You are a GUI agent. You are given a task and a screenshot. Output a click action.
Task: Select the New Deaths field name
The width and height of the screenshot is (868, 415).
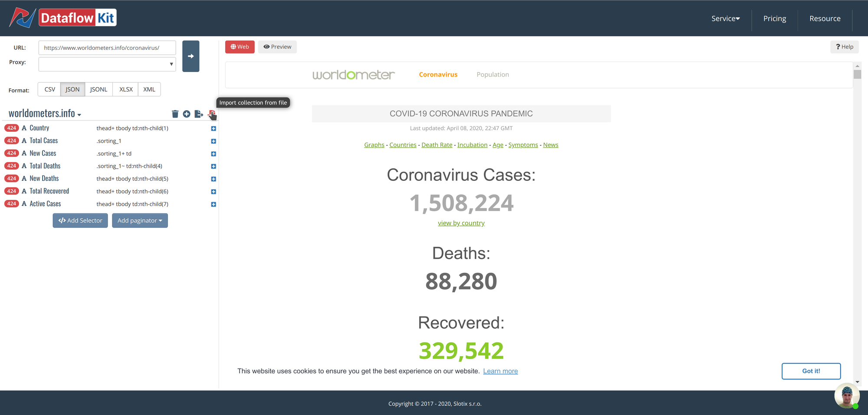[44, 178]
